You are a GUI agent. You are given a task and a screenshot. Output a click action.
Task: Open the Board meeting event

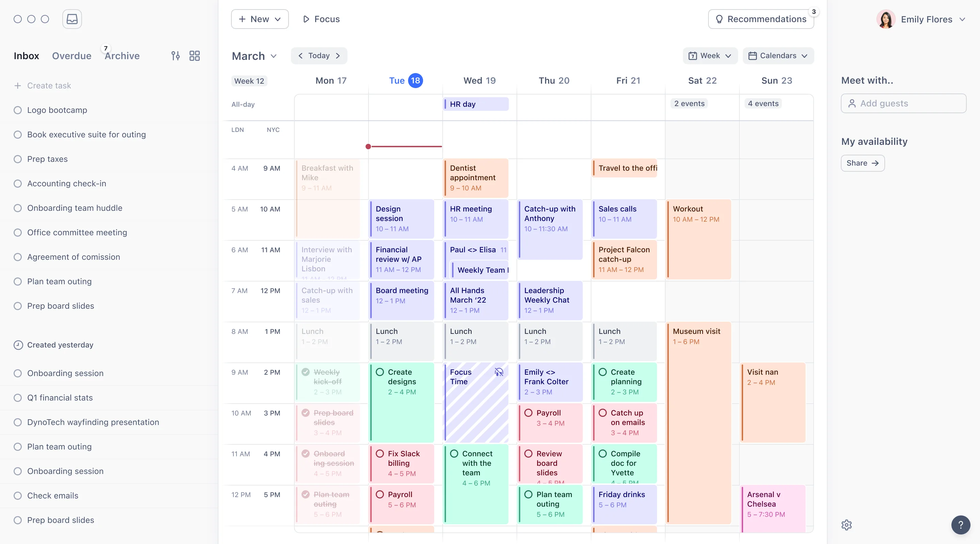402,300
